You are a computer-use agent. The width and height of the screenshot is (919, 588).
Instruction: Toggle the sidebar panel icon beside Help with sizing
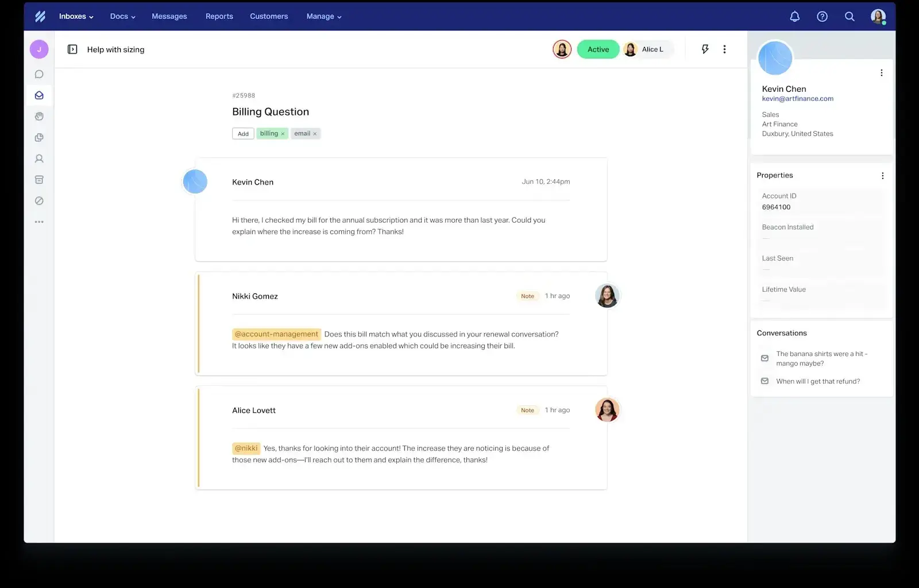click(x=72, y=49)
